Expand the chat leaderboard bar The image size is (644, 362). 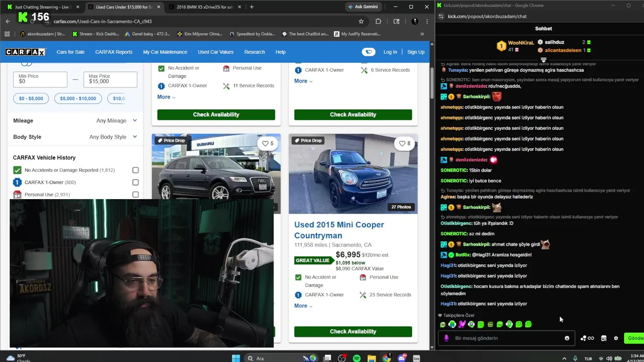(x=543, y=60)
